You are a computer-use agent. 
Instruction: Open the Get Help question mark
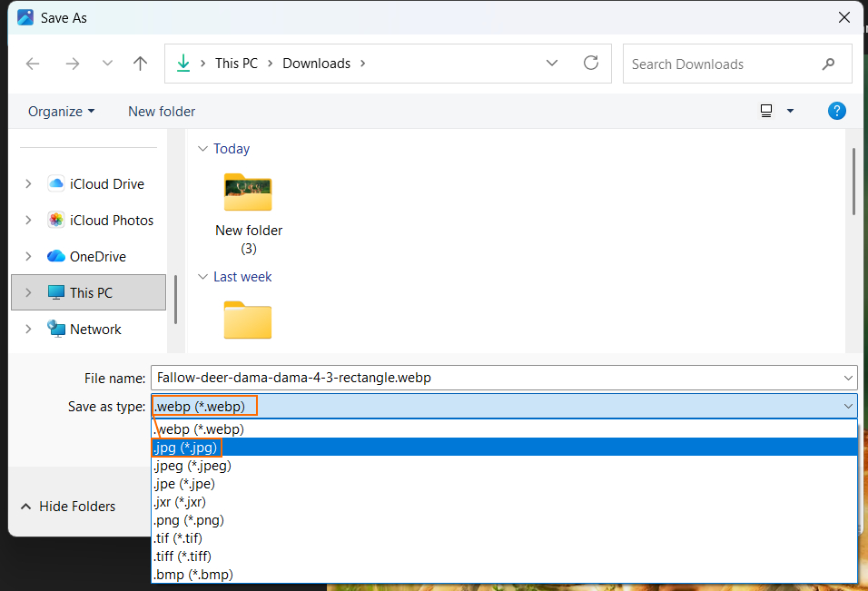(836, 111)
